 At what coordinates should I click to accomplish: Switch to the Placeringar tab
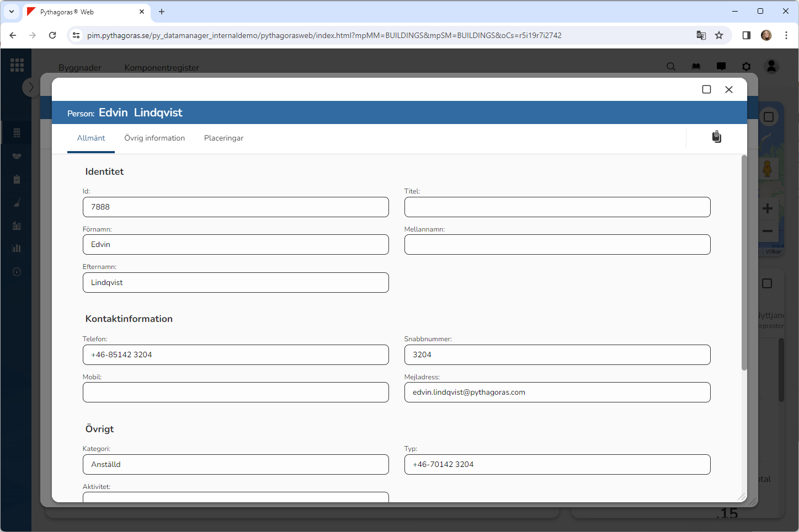[223, 138]
